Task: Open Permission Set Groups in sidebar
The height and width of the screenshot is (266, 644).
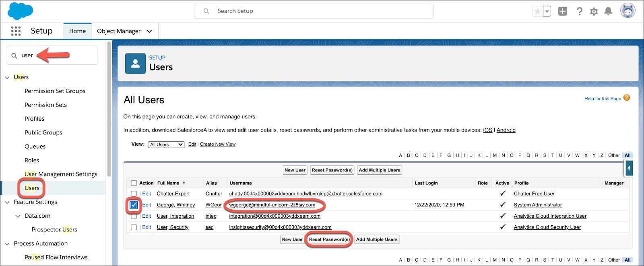Action: 55,91
